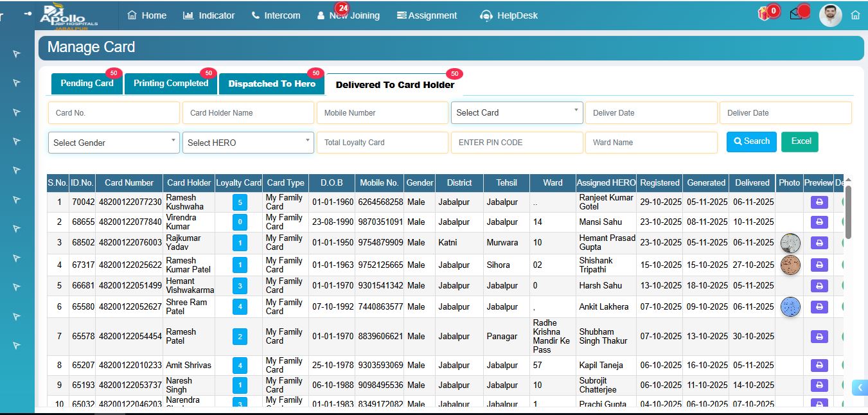Export the table using the Excel button
The width and height of the screenshot is (868, 415).
coord(800,141)
